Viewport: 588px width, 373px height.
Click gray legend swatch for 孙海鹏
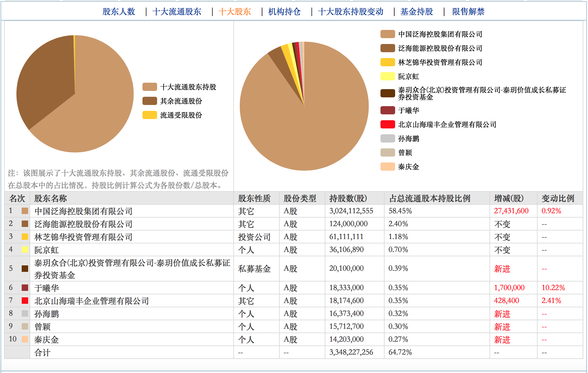(x=388, y=138)
